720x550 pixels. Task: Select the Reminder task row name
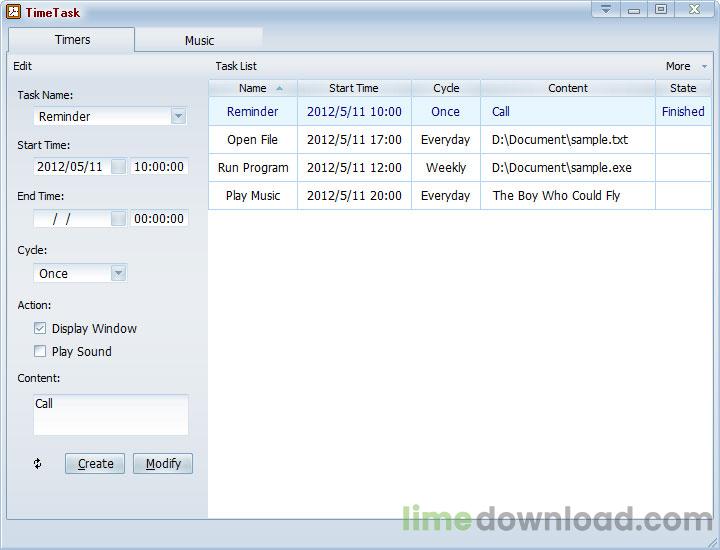click(x=253, y=112)
